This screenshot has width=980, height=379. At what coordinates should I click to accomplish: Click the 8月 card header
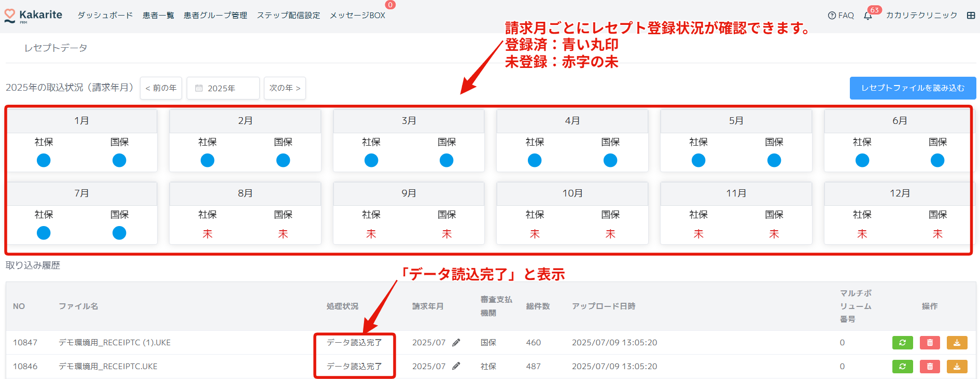coord(245,193)
